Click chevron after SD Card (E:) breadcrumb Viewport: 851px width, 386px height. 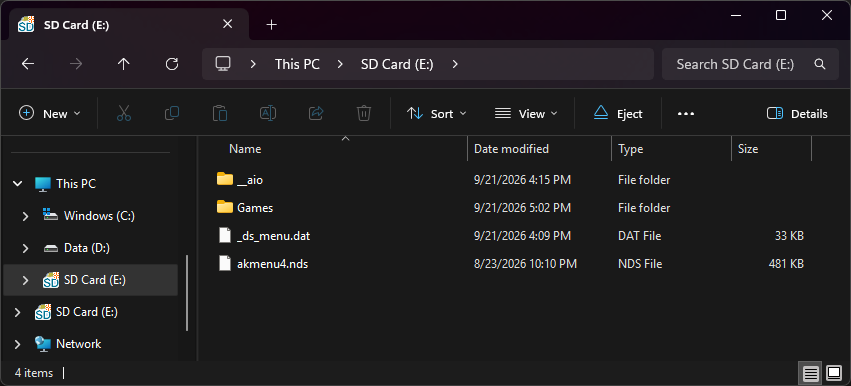tap(455, 64)
